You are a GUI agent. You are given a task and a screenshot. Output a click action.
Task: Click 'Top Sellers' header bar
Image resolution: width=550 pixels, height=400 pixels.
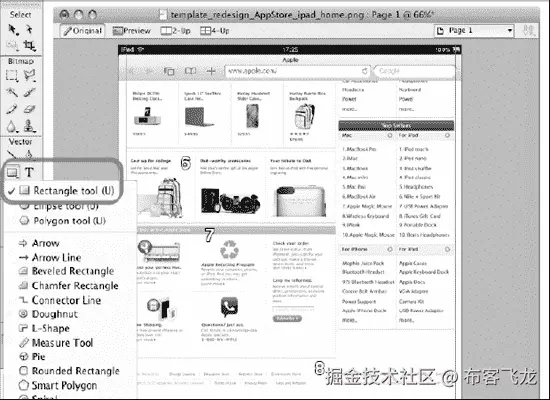coord(396,125)
